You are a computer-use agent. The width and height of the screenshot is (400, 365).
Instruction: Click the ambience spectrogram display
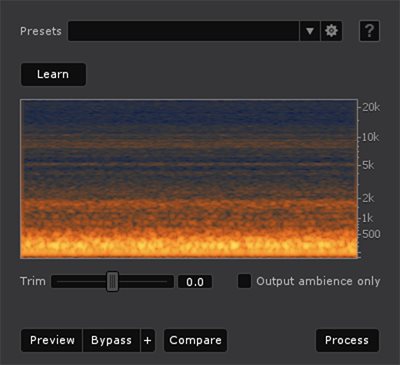(189, 179)
